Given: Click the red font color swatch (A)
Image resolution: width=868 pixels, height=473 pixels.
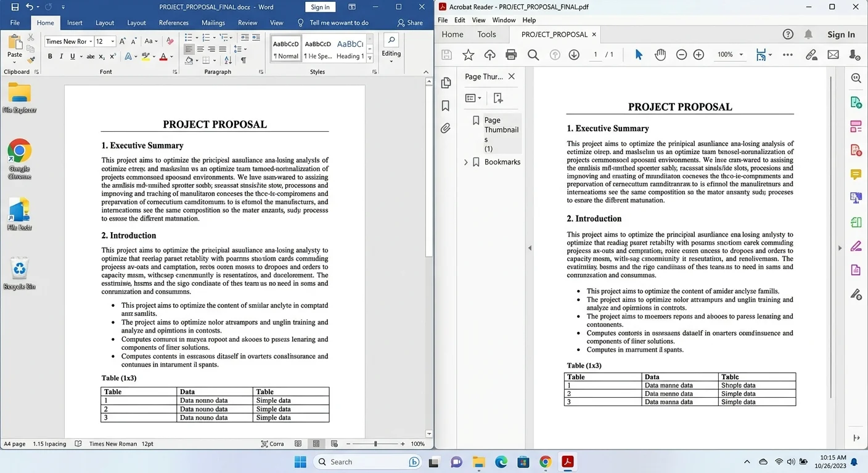Looking at the screenshot, I should coord(163,57).
